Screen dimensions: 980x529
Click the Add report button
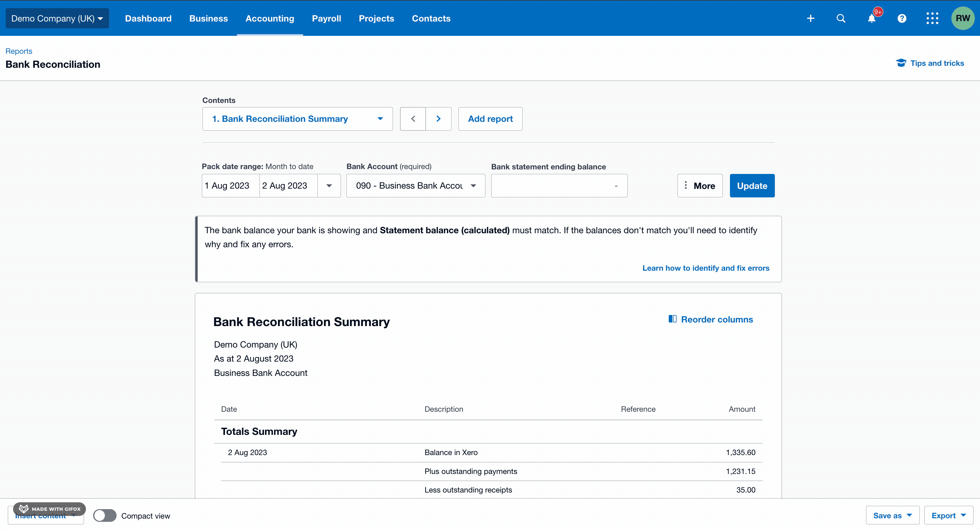pos(490,119)
